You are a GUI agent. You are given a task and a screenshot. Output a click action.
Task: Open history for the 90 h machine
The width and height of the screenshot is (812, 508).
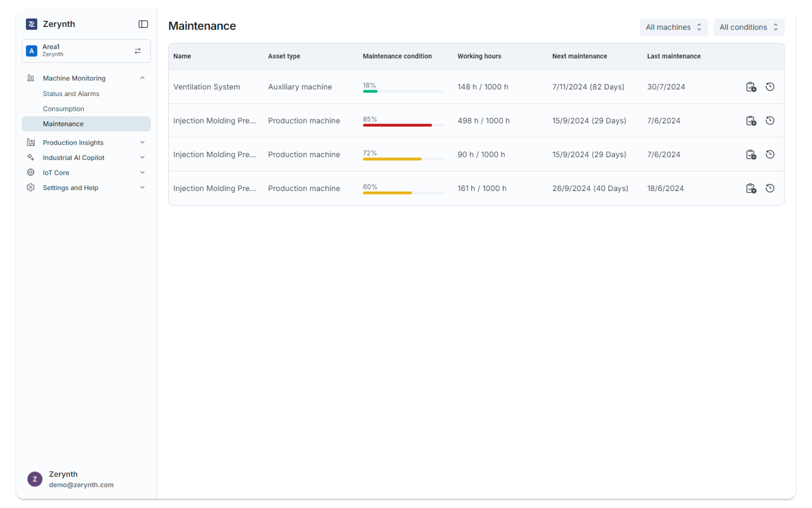coord(770,154)
